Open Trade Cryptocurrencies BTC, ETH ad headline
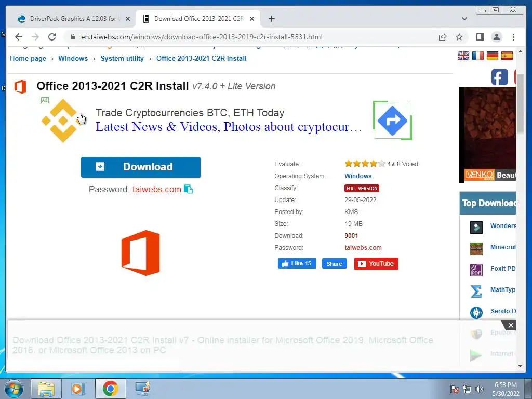Image resolution: width=532 pixels, height=399 pixels. [x=190, y=113]
